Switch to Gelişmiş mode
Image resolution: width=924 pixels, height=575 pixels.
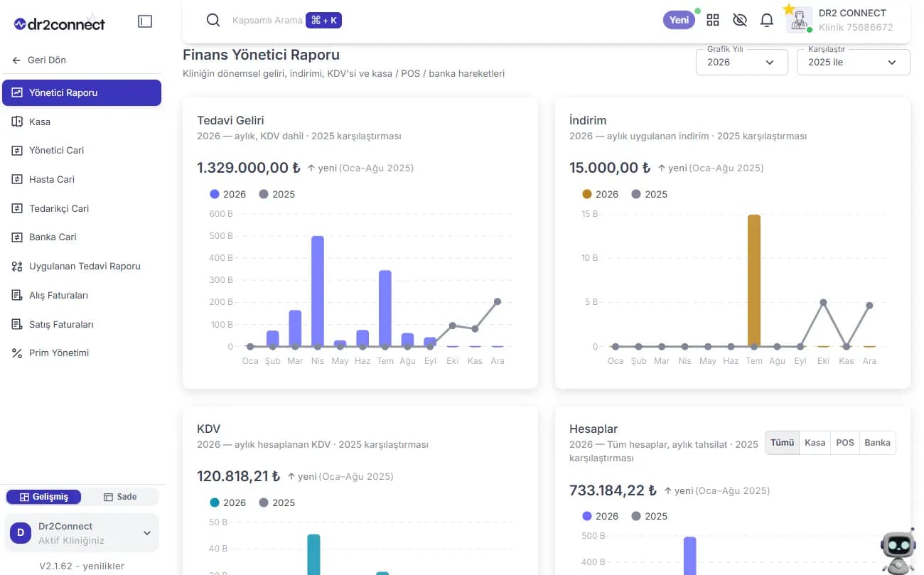coord(43,497)
